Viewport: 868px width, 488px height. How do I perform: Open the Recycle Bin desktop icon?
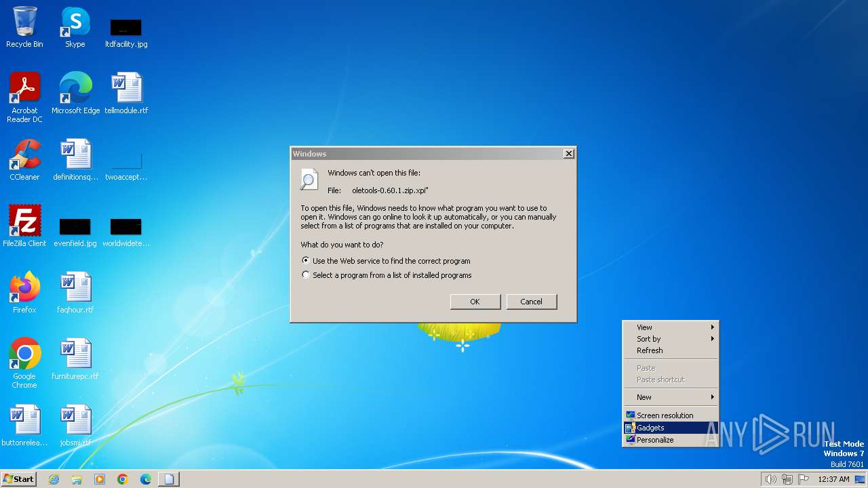24,28
